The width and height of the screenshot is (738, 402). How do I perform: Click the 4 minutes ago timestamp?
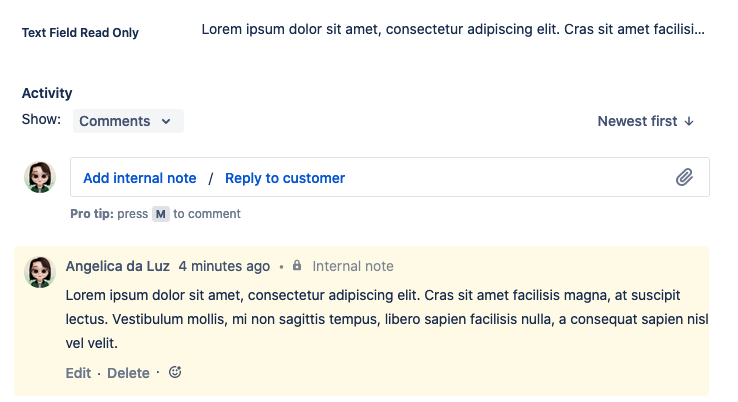224,266
